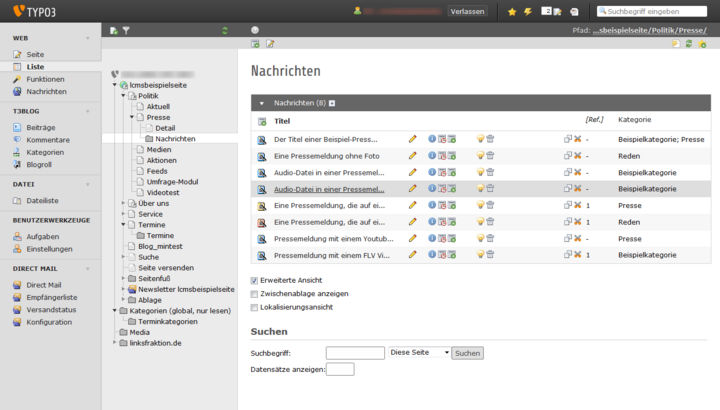Click the Suchen button

[467, 353]
